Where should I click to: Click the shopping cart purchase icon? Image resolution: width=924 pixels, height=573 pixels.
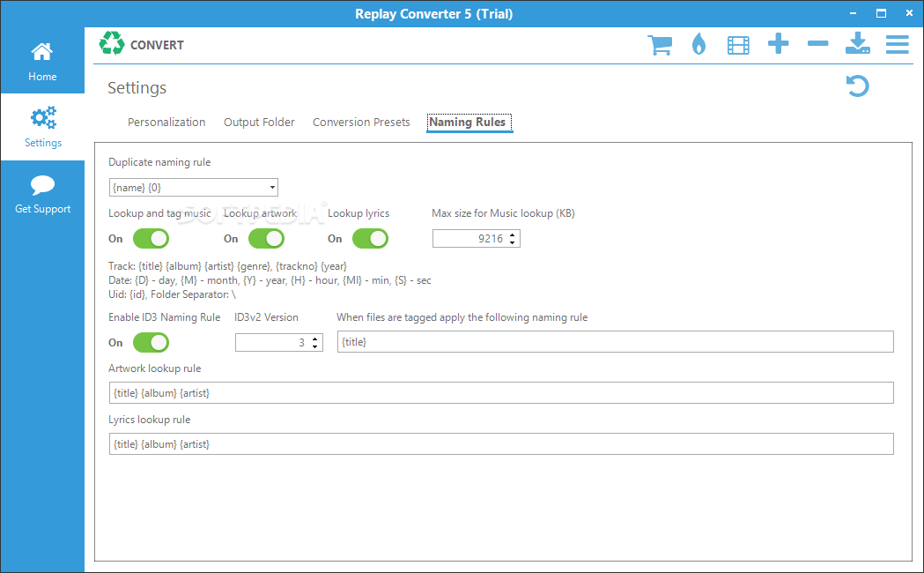click(660, 45)
